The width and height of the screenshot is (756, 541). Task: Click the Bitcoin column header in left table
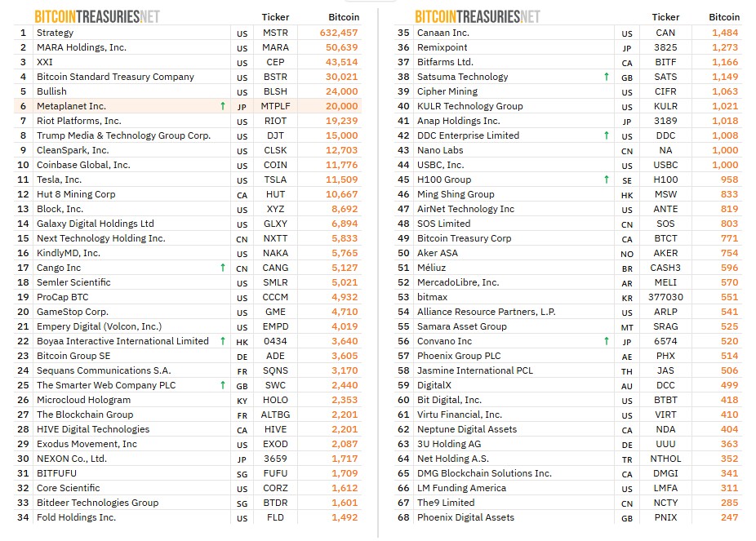(344, 17)
